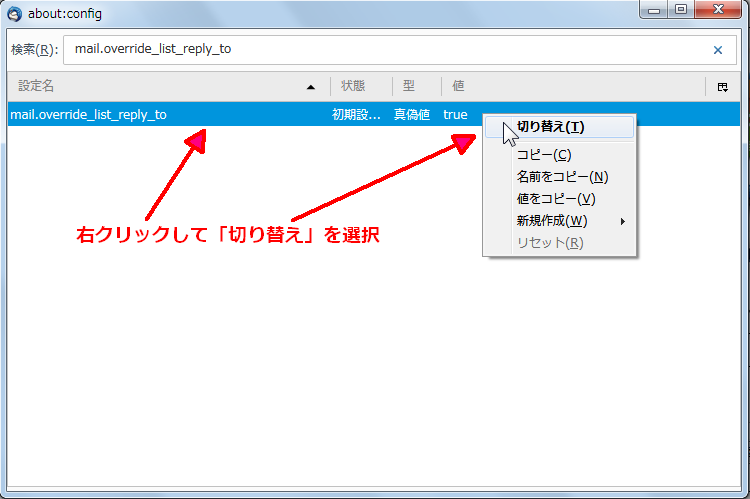Click the 初期設定 status cell in the row
Screen dimensions: 750x499
coord(356,115)
